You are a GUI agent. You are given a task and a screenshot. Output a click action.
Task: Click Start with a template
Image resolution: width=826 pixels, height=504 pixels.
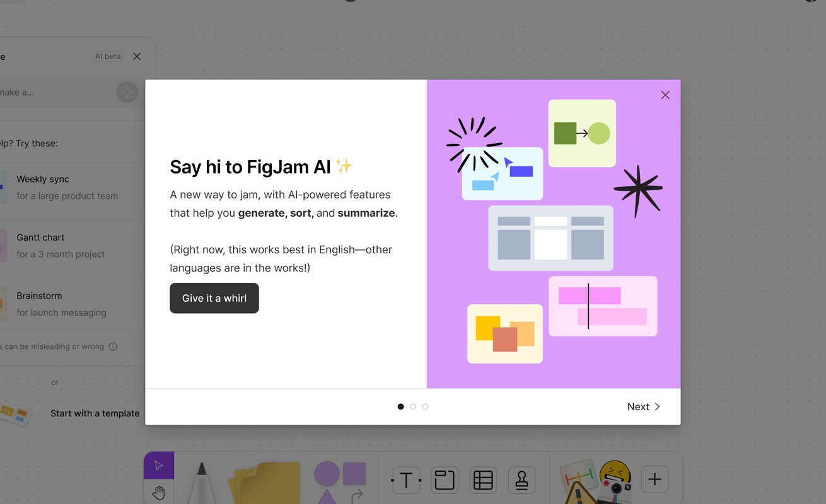click(x=95, y=413)
